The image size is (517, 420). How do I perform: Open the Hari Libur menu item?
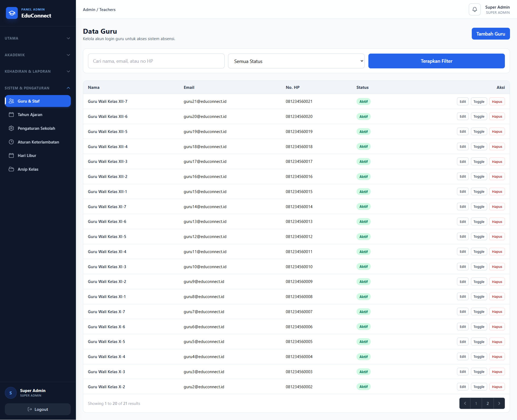(x=38, y=155)
